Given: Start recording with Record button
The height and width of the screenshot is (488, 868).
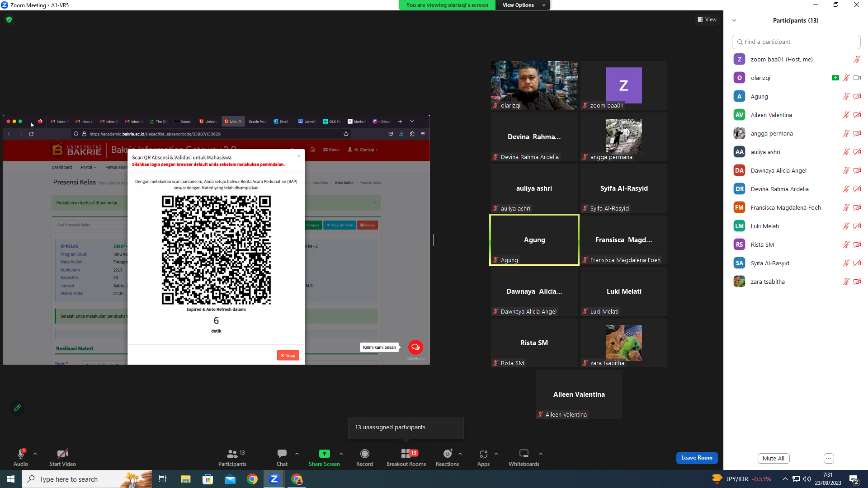Looking at the screenshot, I should pos(364,457).
